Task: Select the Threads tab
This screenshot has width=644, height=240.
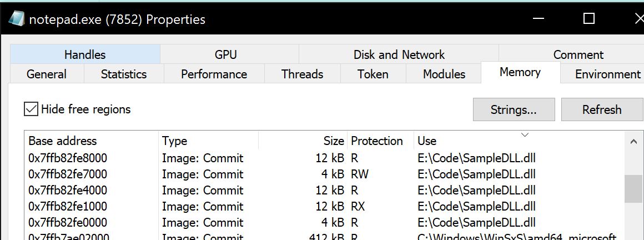Action: [302, 74]
